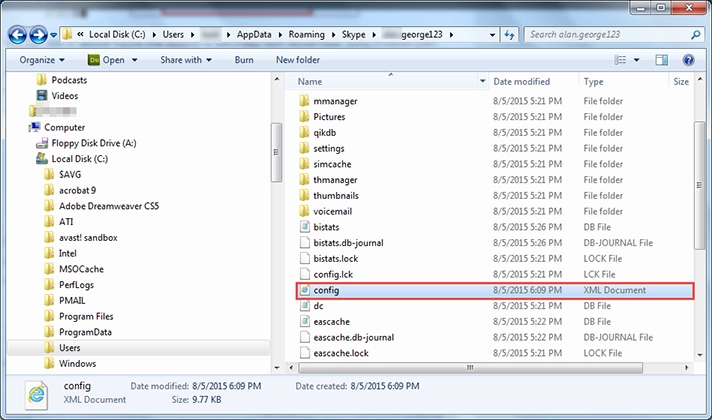Viewport: 712px width, 420px height.
Task: Sort by the Name column header
Action: pyautogui.click(x=310, y=82)
